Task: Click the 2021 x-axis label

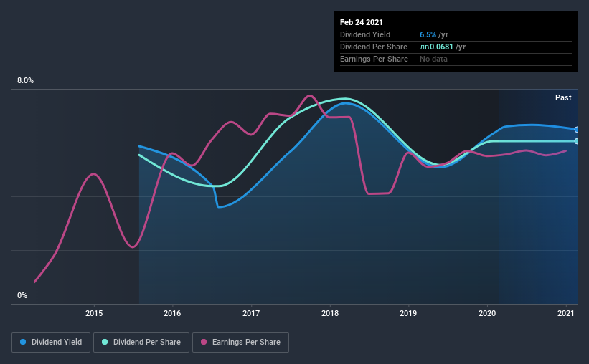Action: click(x=566, y=313)
